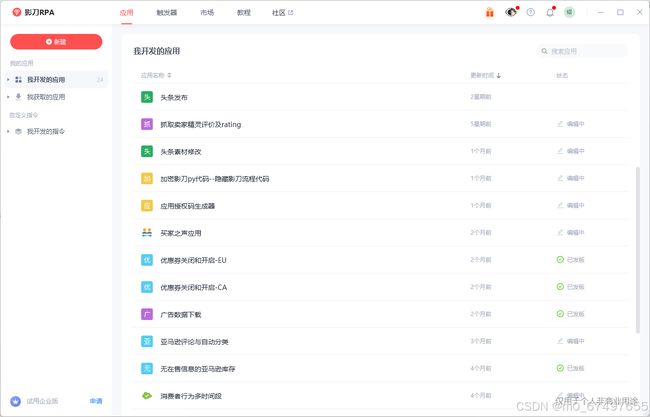650x417 pixels.
Task: Open the 教程 tab
Action: [244, 13]
